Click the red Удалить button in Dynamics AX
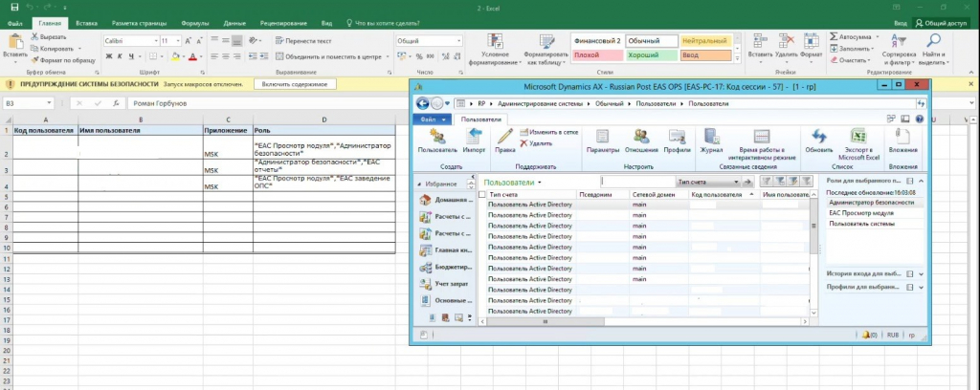This screenshot has height=390, width=980. [536, 143]
